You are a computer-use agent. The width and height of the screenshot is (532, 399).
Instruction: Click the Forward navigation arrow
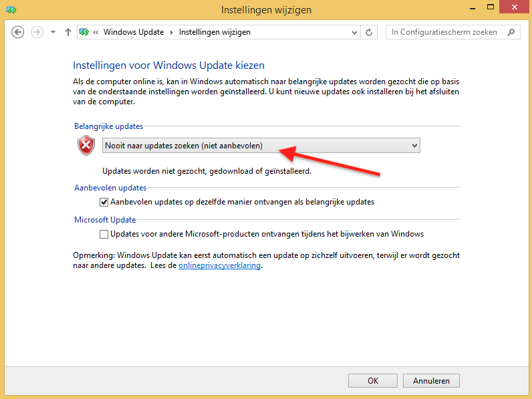click(x=37, y=32)
